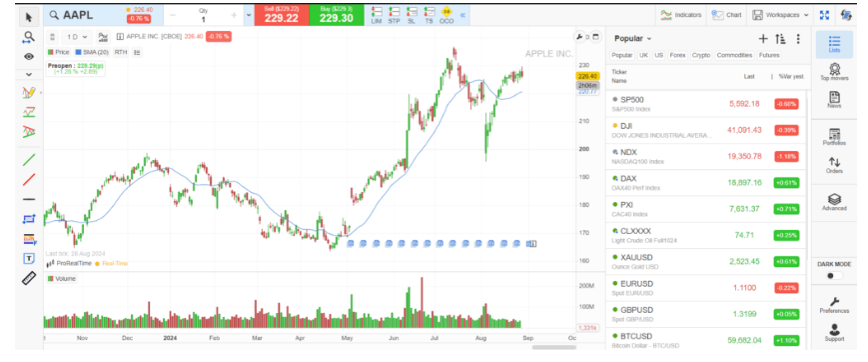This screenshot has height=362, width=868.
Task: Toggle the SMA (20) legend item
Action: 92,52
